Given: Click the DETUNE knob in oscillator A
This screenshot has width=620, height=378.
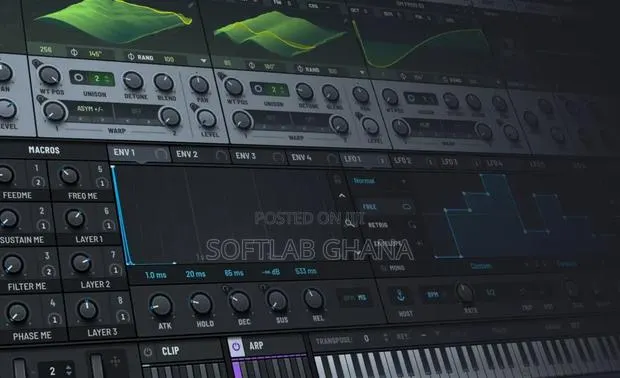Looking at the screenshot, I should (x=133, y=81).
